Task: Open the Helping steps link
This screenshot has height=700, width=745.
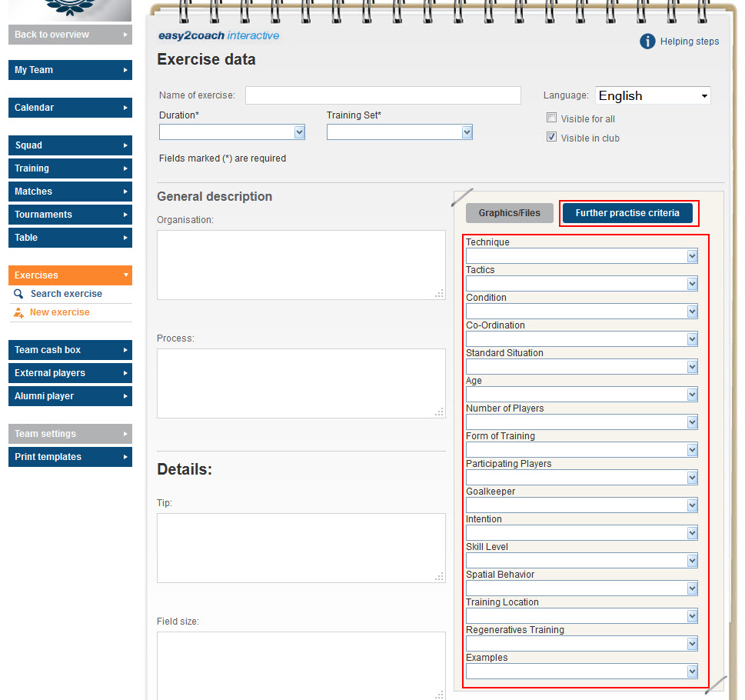Action: tap(690, 42)
